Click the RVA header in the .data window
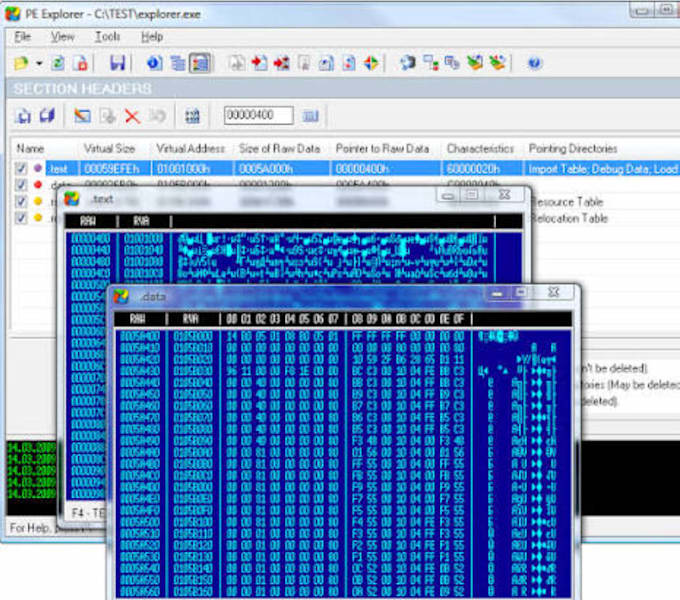The height and width of the screenshot is (600, 680). coord(190,319)
